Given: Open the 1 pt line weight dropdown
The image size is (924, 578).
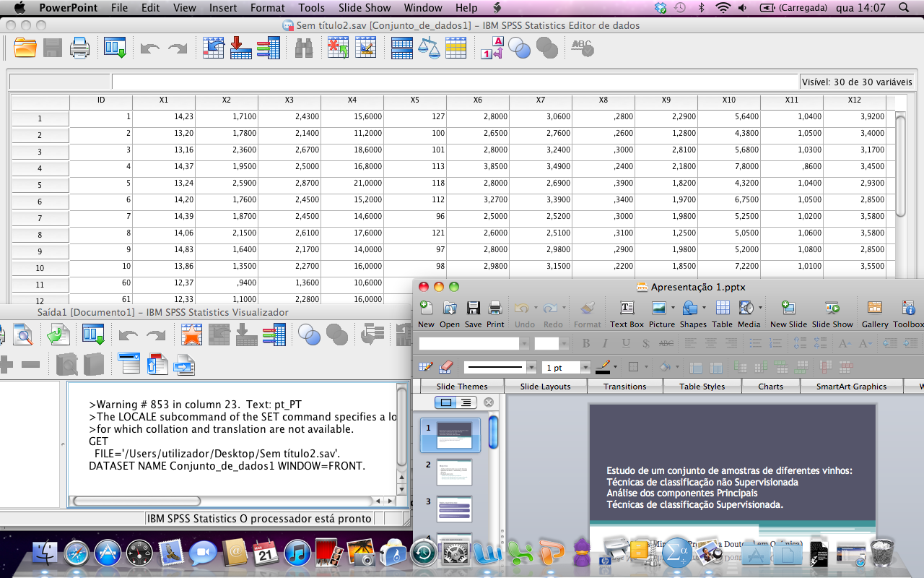Looking at the screenshot, I should pyautogui.click(x=585, y=367).
